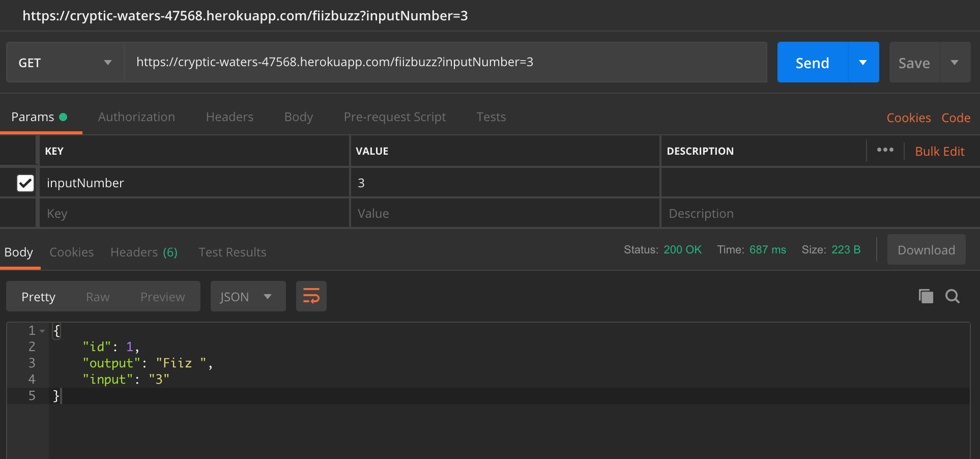
Task: Open the Save options arrow
Action: (955, 62)
